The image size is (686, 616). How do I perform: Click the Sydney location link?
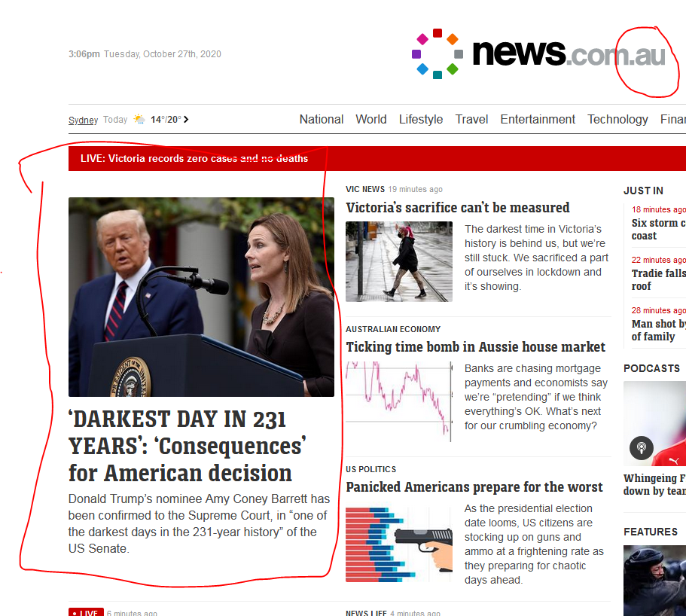[x=83, y=120]
